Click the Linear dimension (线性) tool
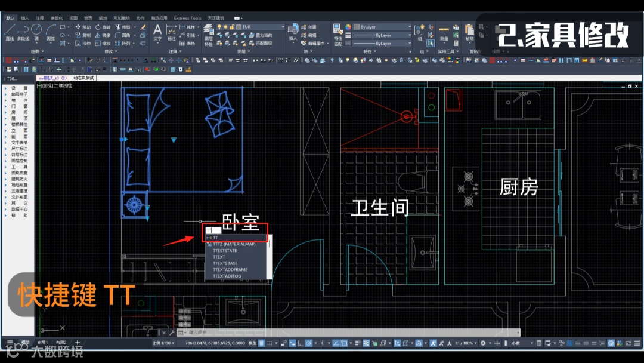The width and height of the screenshot is (644, 363). click(187, 27)
